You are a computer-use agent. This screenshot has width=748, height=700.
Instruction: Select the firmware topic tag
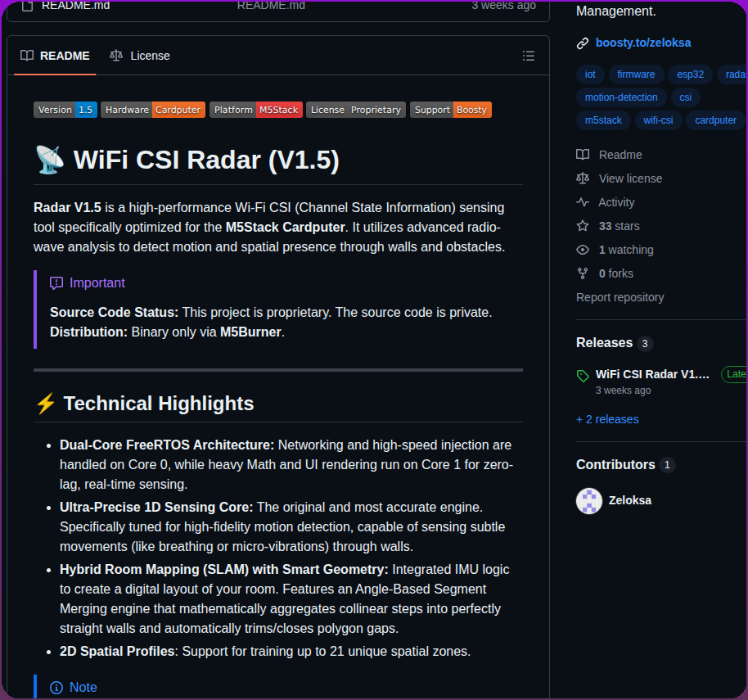636,75
